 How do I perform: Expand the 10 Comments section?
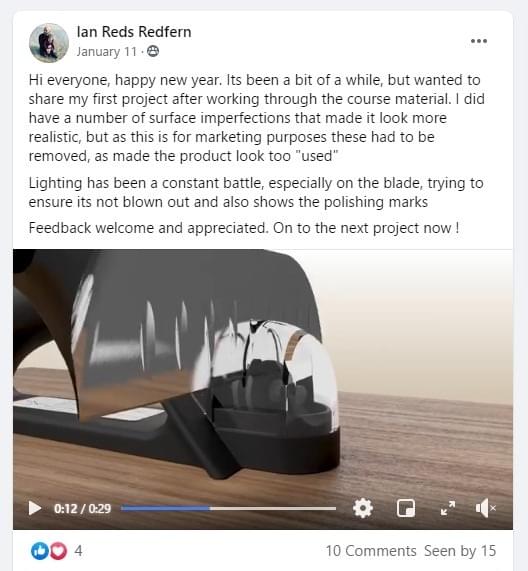tap(371, 551)
